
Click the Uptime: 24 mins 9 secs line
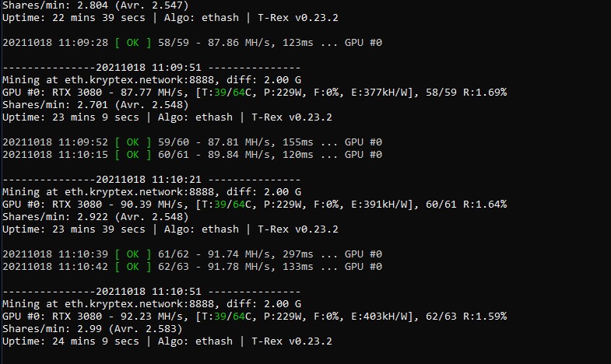pos(167,341)
